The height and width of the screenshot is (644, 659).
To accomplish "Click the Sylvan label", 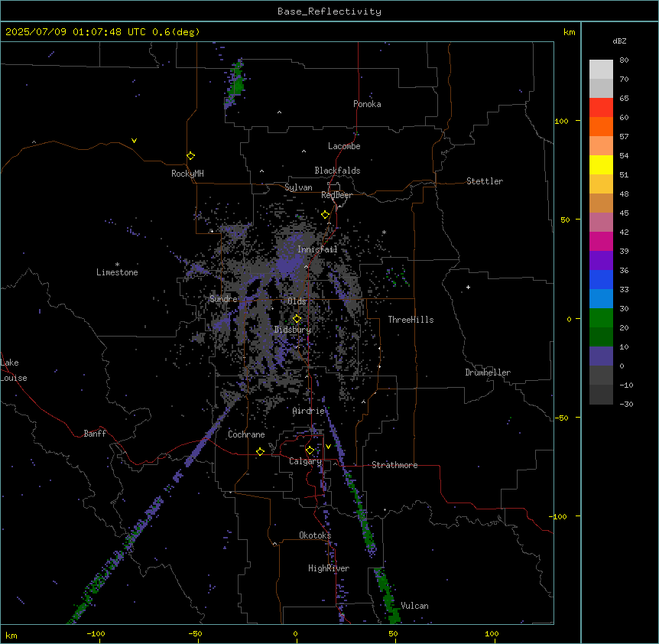I will click(x=298, y=187).
